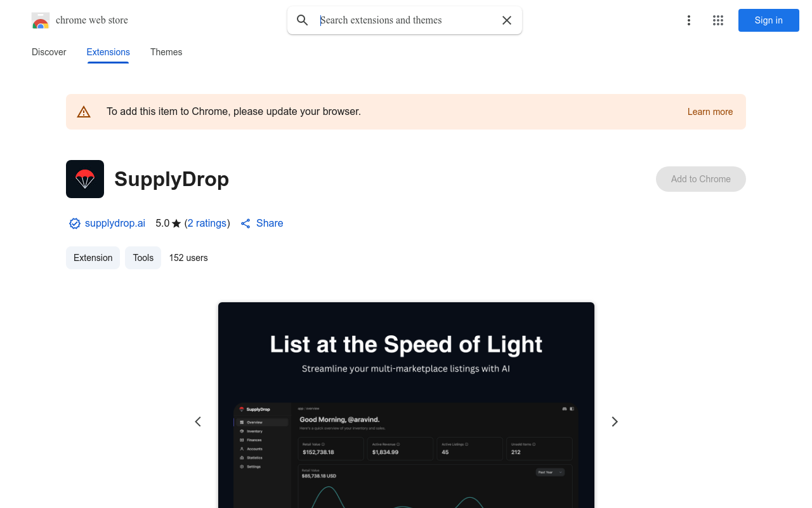Open the Google apps grid
812x508 pixels.
tap(718, 20)
